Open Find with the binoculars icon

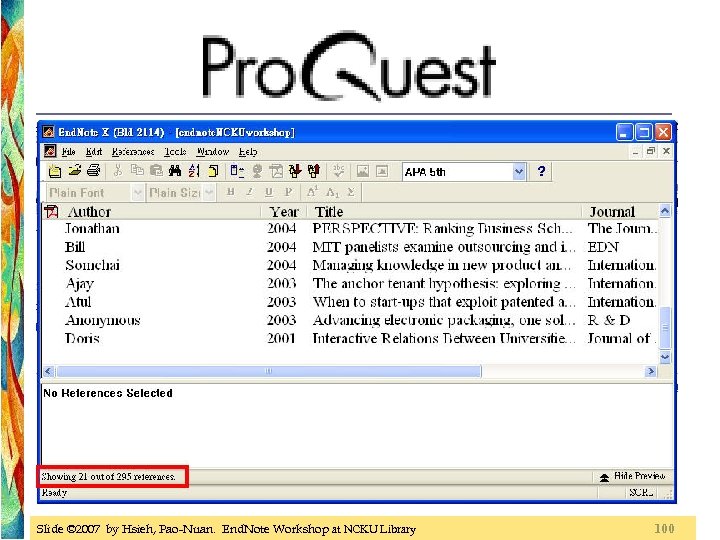[x=175, y=171]
